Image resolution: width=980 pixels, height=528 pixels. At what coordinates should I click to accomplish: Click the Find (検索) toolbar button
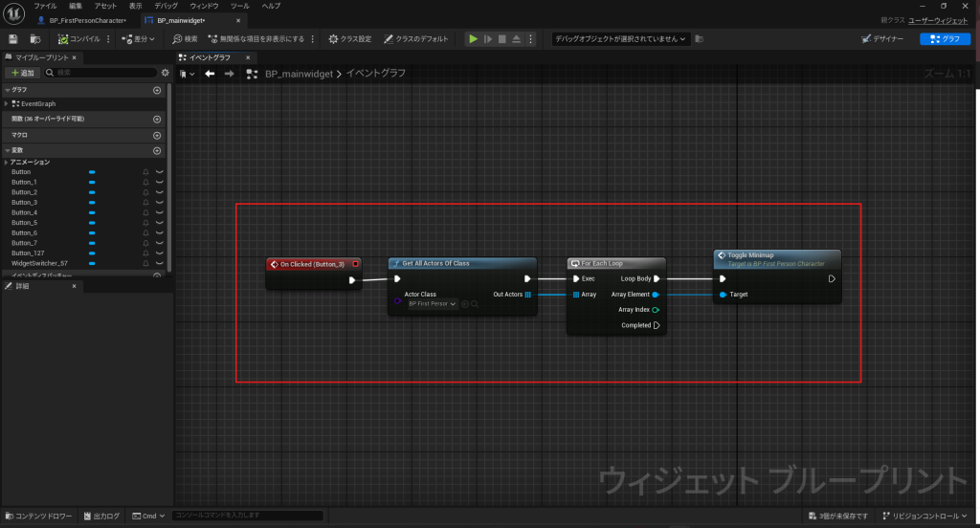tap(185, 39)
